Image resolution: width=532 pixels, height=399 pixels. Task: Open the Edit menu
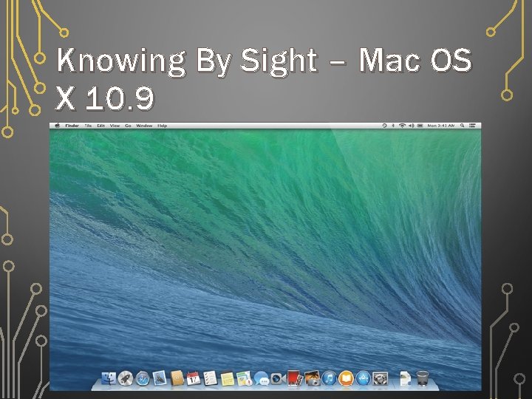coord(100,126)
